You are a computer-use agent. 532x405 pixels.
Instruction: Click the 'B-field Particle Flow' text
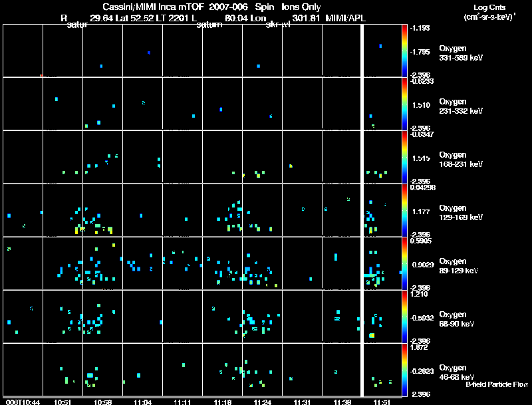coord(497,384)
